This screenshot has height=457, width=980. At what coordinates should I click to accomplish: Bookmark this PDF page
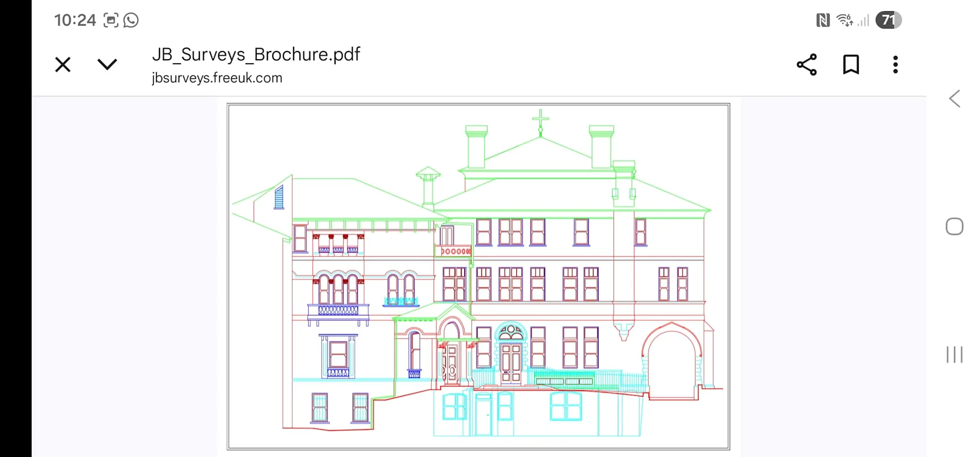tap(851, 65)
